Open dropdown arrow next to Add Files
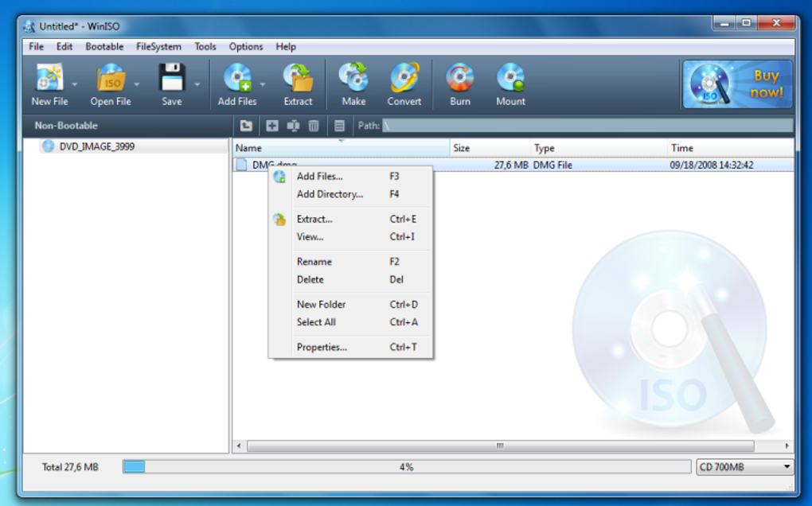Image resolution: width=812 pixels, height=506 pixels. coord(263,84)
